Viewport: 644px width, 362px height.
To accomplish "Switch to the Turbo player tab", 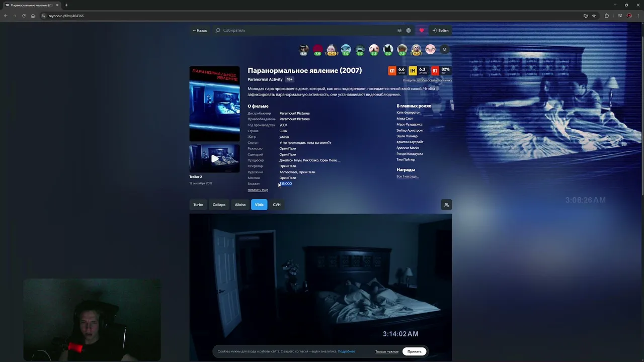I will [198, 205].
